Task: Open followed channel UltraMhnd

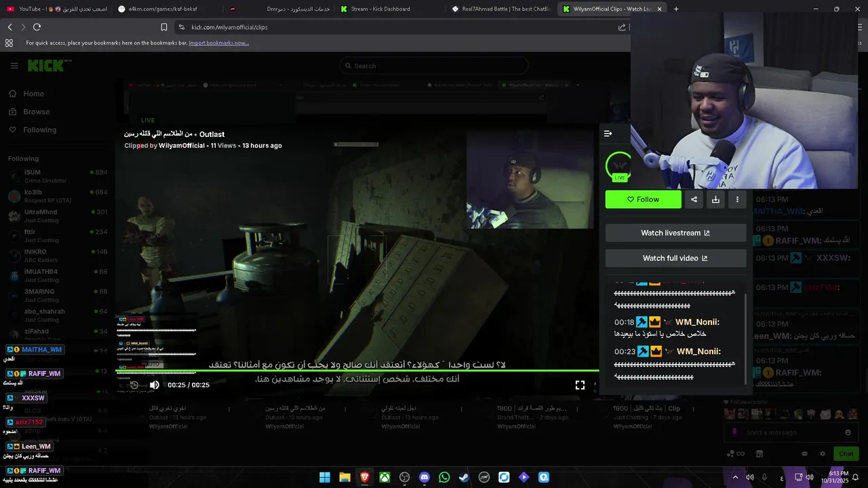Action: (x=58, y=216)
